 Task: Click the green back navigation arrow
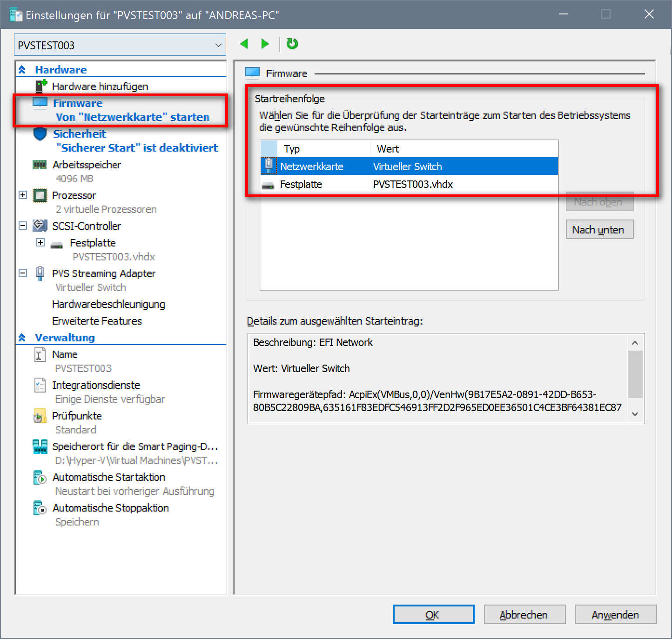(x=244, y=44)
